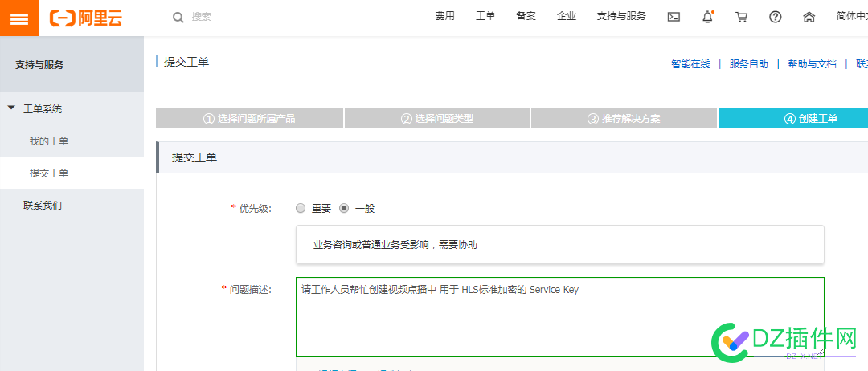Image resolution: width=868 pixels, height=371 pixels.
Task: Go to the home icon
Action: pos(809,17)
